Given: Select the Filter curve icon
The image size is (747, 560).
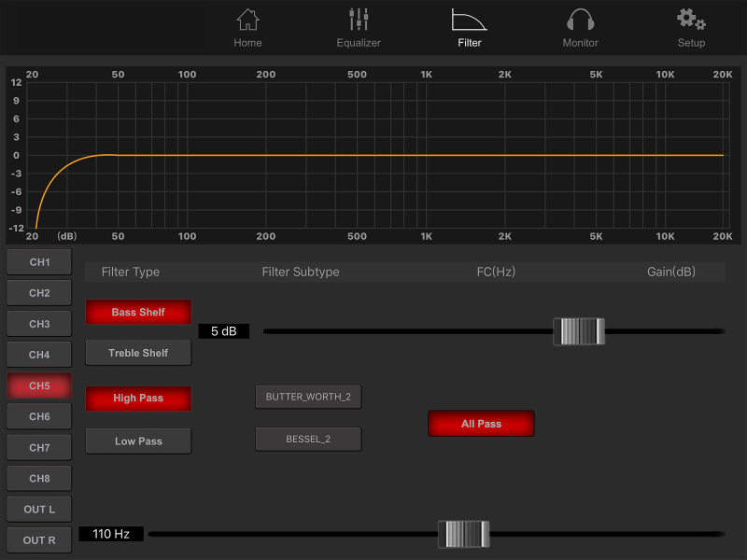Looking at the screenshot, I should pos(469,20).
